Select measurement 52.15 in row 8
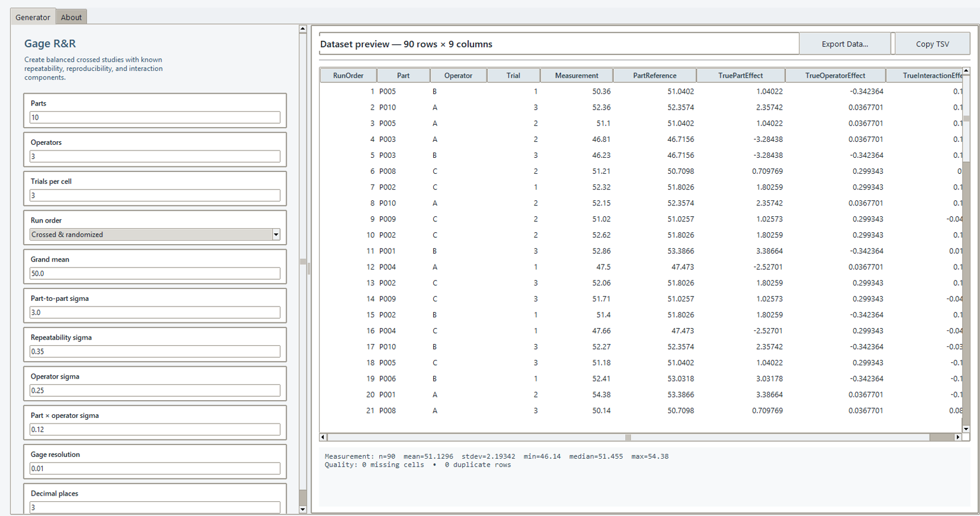The image size is (980, 516). [576, 203]
